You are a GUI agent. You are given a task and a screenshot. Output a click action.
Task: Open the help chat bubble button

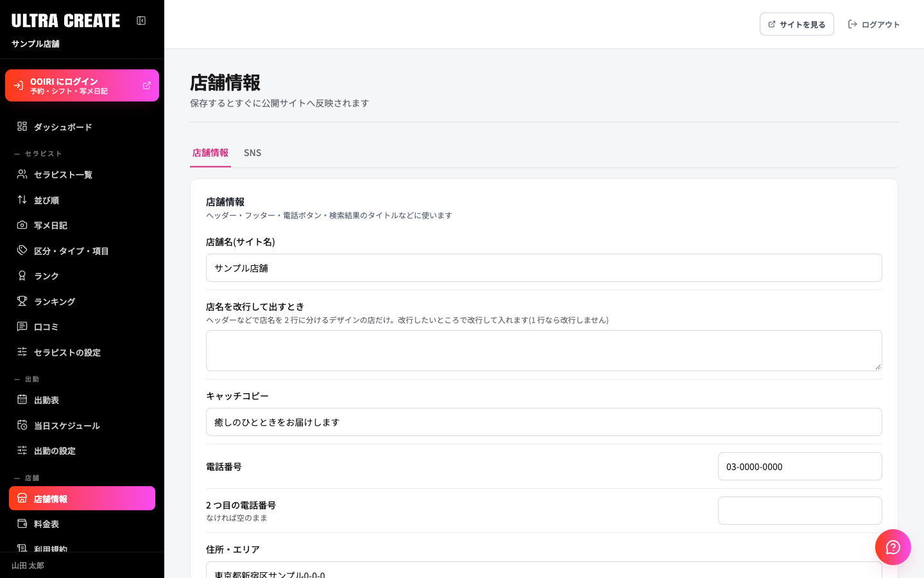tap(893, 547)
